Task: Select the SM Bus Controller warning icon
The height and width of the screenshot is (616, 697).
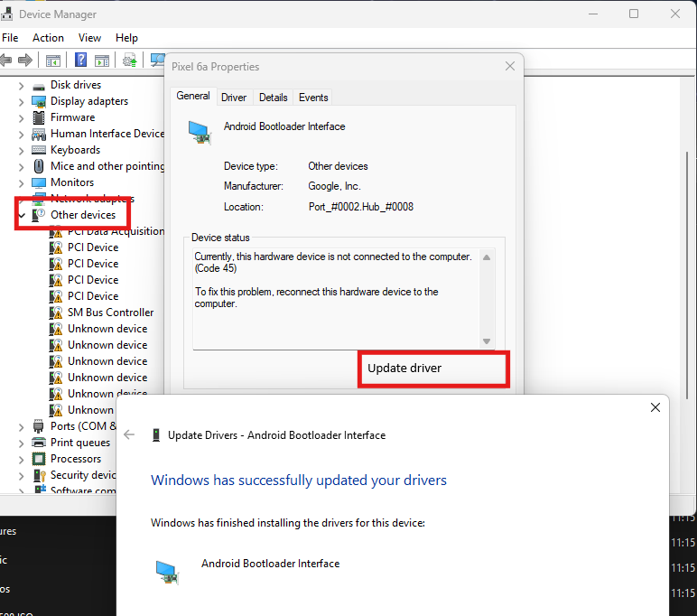Action: tap(56, 313)
